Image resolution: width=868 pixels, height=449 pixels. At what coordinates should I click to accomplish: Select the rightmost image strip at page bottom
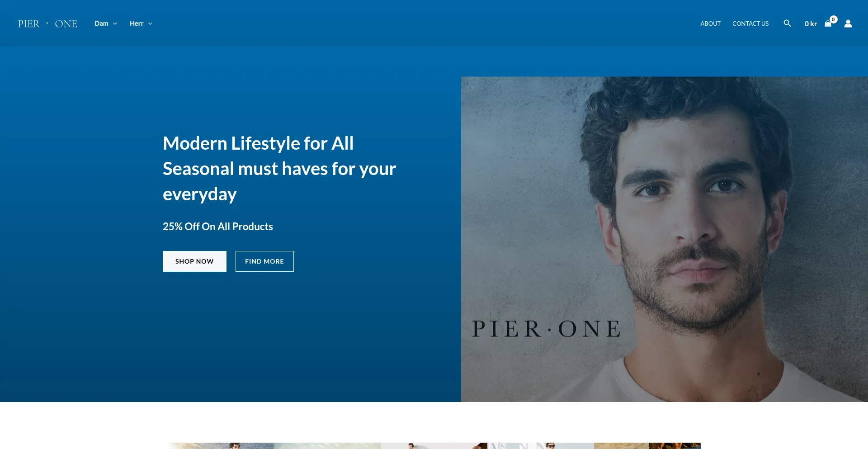point(647,446)
